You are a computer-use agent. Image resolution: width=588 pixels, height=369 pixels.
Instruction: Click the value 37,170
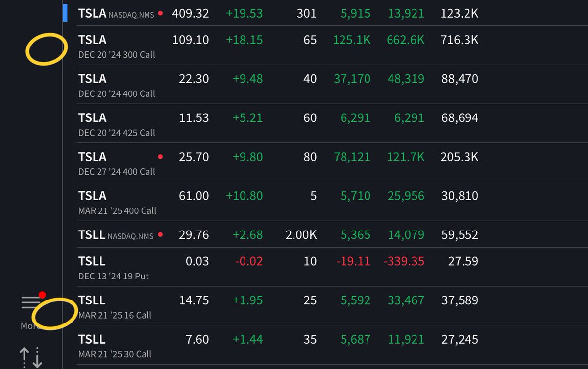tap(352, 79)
